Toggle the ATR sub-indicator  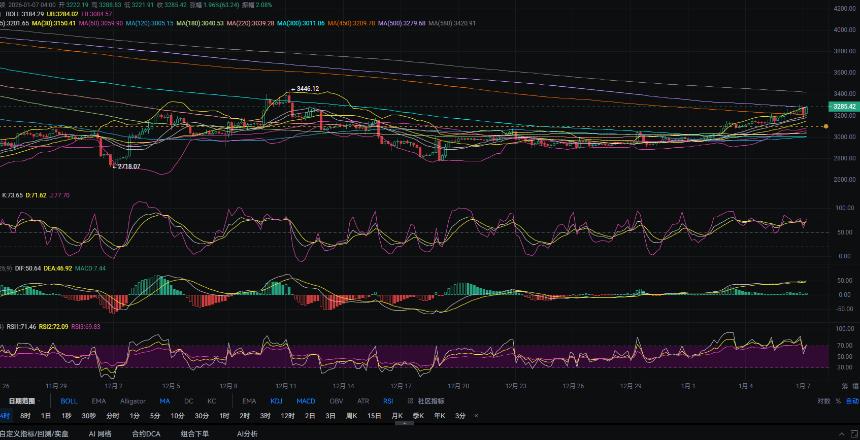point(363,401)
